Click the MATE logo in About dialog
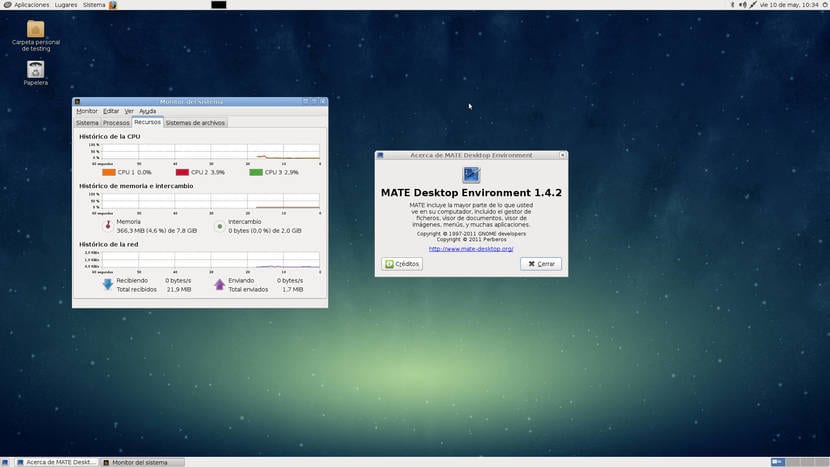 pyautogui.click(x=471, y=175)
